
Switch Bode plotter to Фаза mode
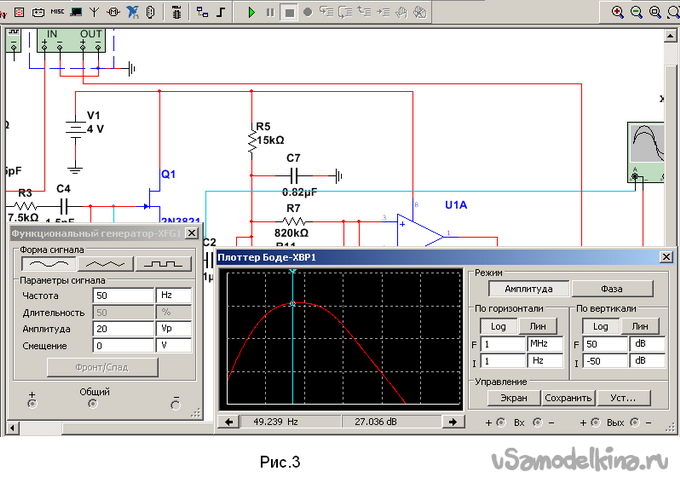click(611, 288)
